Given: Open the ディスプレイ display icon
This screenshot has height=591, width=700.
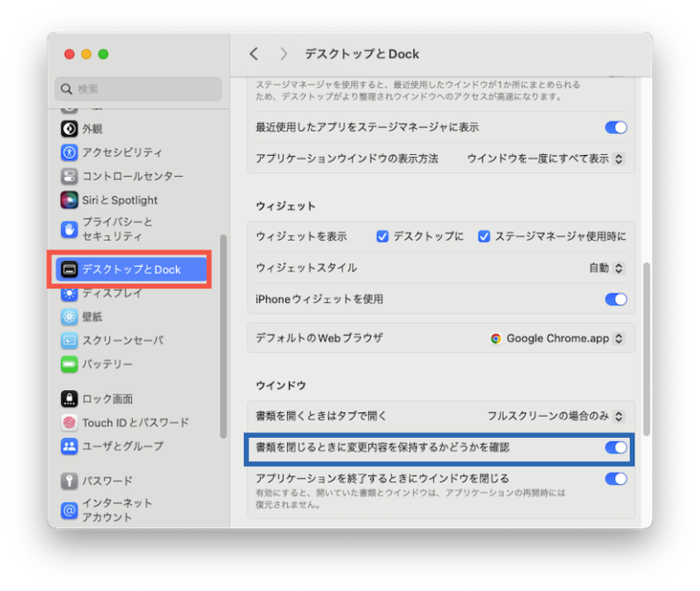Looking at the screenshot, I should pyautogui.click(x=69, y=293).
